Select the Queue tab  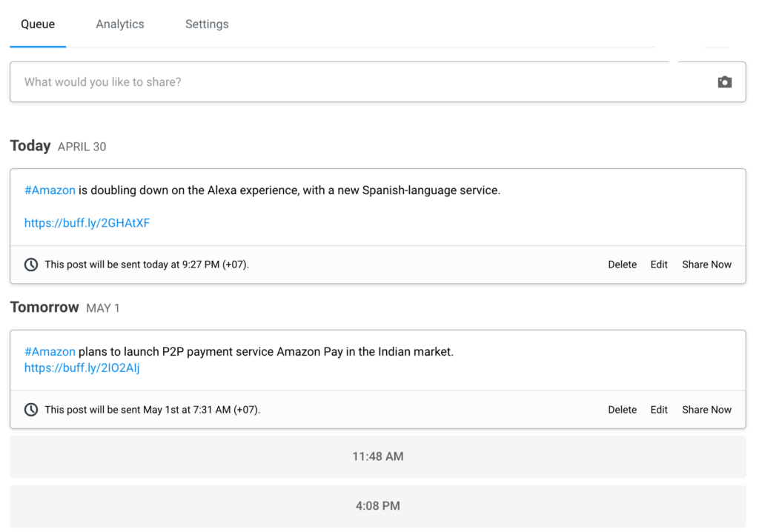(x=37, y=24)
